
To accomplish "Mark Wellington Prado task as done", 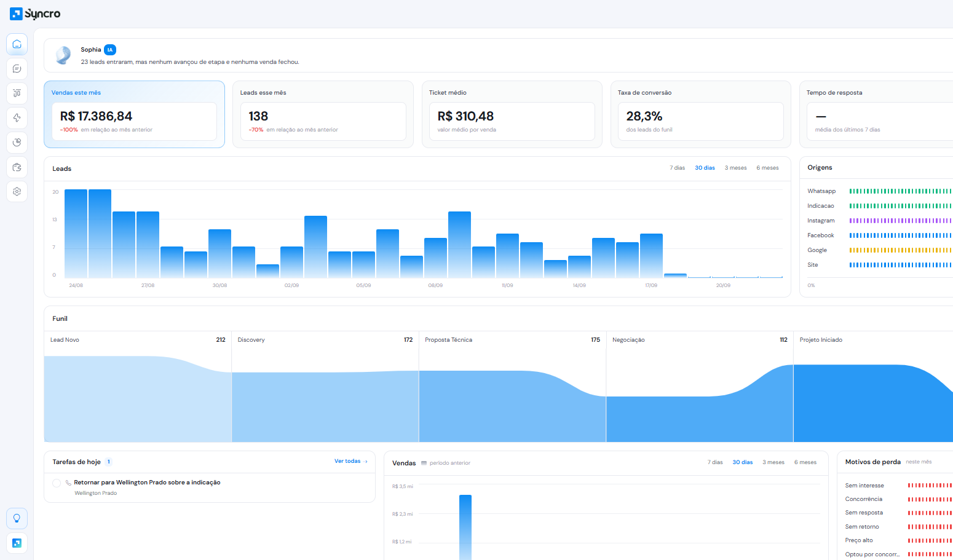I will (57, 483).
